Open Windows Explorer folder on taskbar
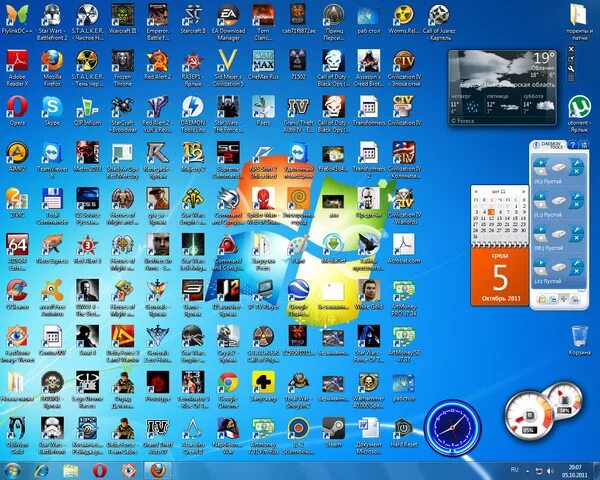 coord(71,470)
